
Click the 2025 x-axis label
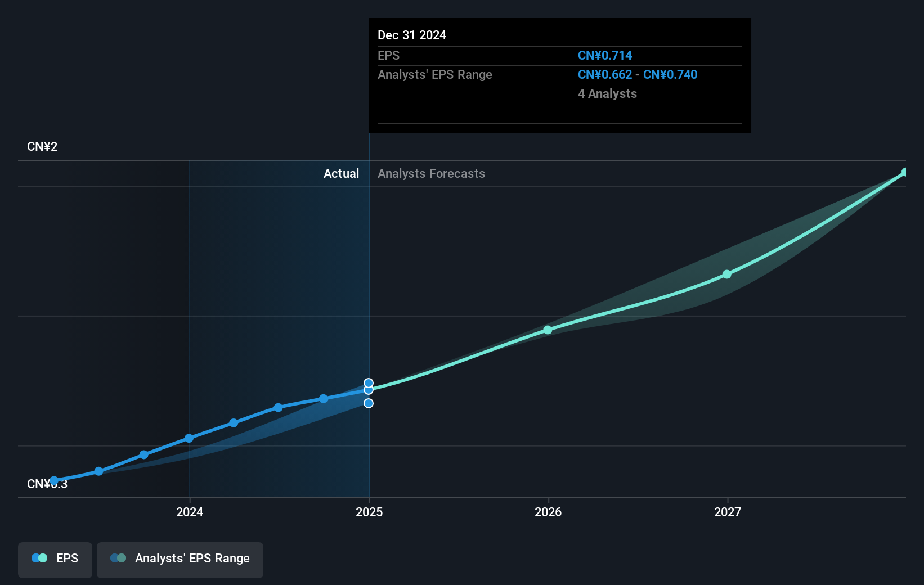pyautogui.click(x=369, y=512)
